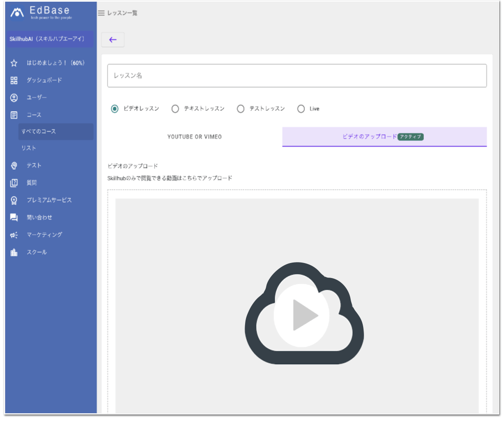Click the SkillhubAI school name banner
504x427 pixels.
click(50, 39)
